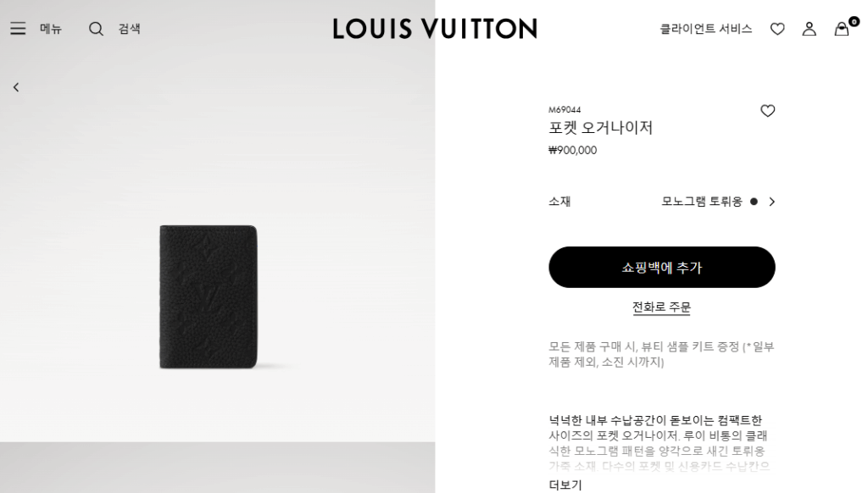Image resolution: width=868 pixels, height=493 pixels.
Task: Click the shopping bag count badge
Action: 854,21
